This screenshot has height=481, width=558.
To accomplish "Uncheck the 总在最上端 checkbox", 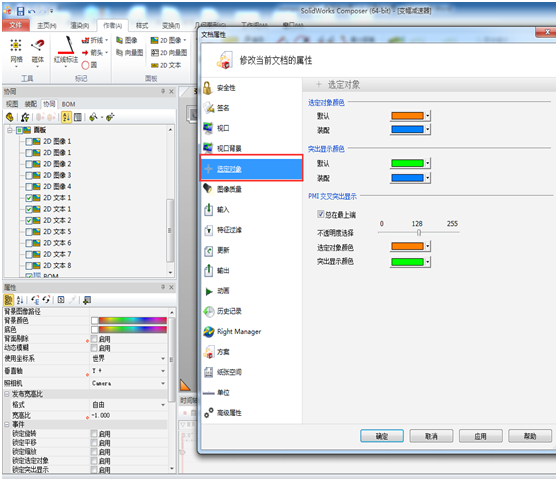I will pos(320,214).
